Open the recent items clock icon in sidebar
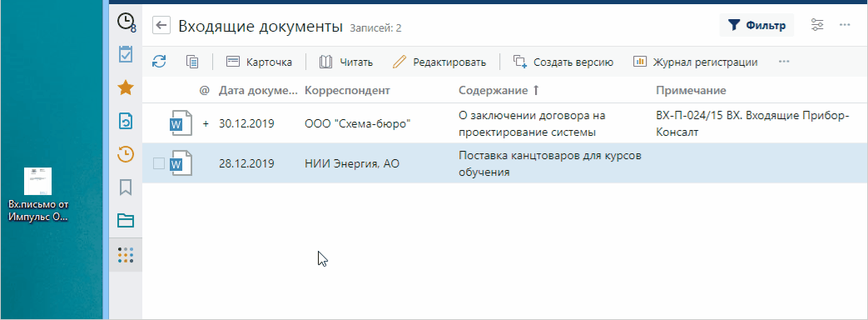 pyautogui.click(x=126, y=22)
